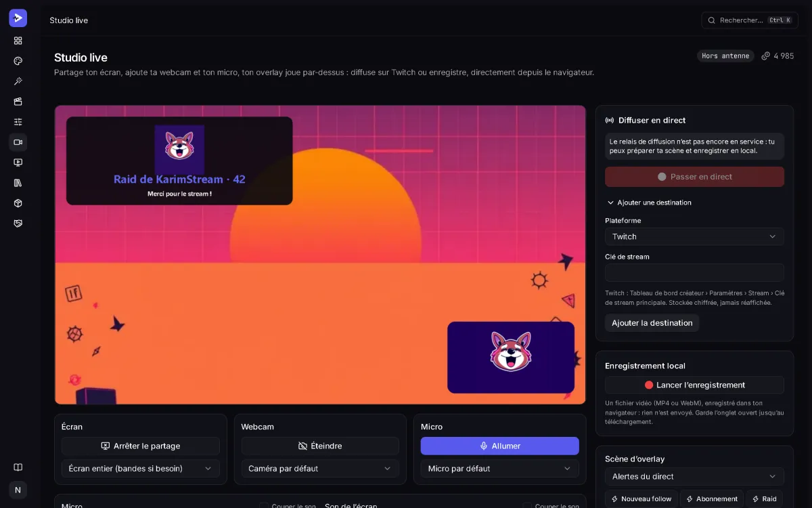
Task: Trigger the Nouveau follow alert
Action: [x=641, y=499]
